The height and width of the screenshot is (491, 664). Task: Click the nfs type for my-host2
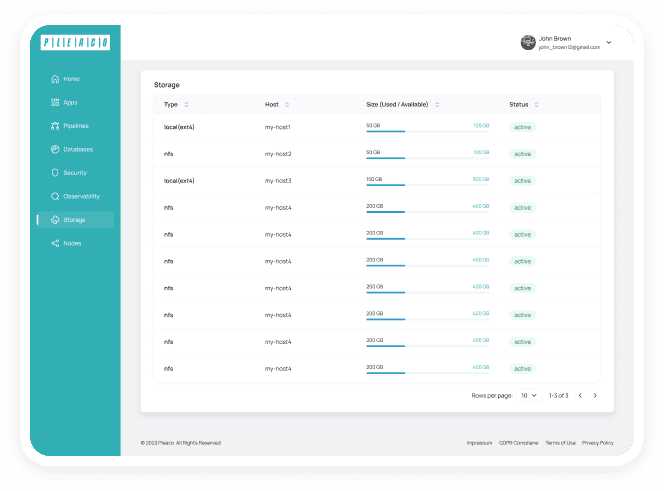click(169, 154)
